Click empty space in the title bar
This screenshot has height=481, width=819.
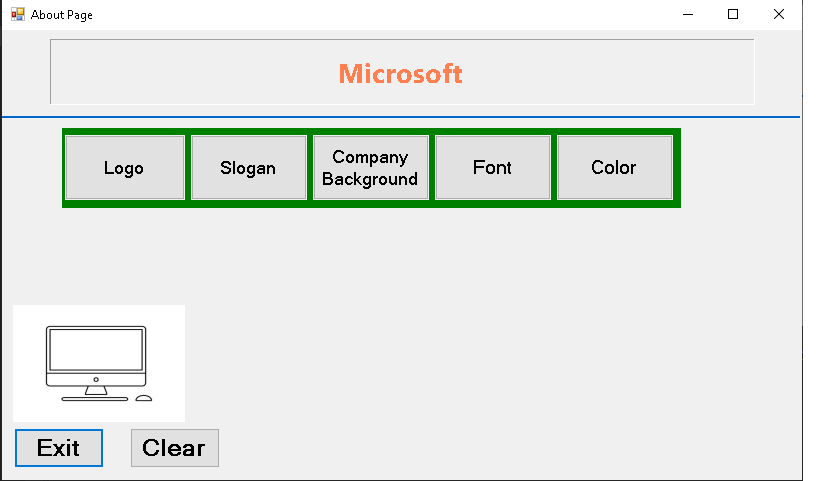(x=400, y=15)
